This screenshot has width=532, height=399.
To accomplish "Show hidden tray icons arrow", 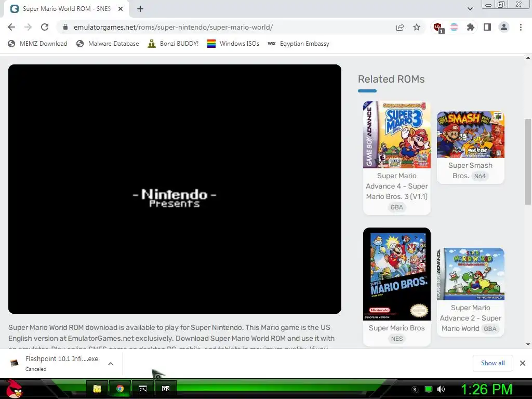I will tap(415, 389).
